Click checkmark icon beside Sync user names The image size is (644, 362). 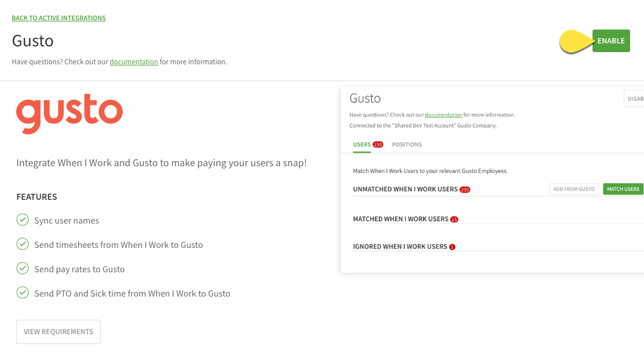click(x=23, y=220)
